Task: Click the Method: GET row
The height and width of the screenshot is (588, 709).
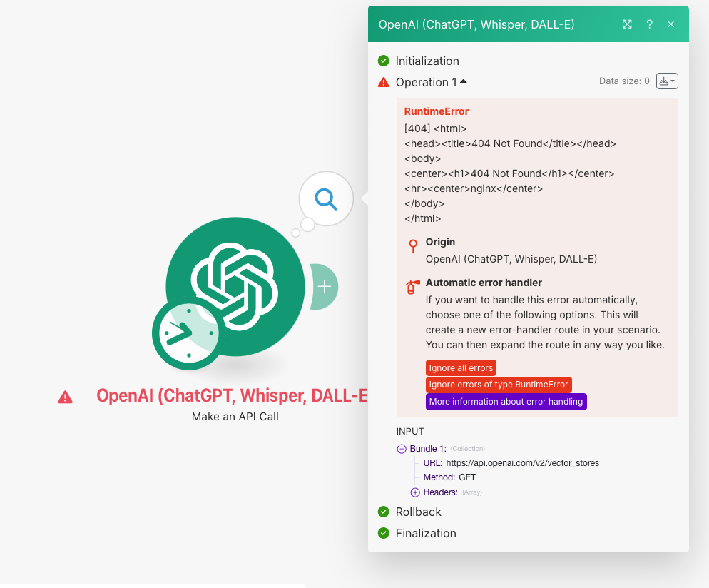Action: coord(449,477)
